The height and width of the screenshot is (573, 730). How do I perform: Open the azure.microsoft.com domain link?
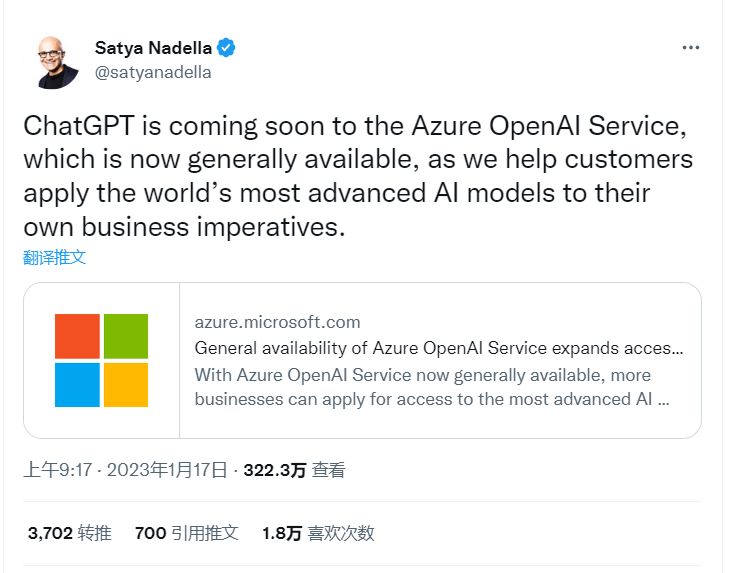[277, 322]
